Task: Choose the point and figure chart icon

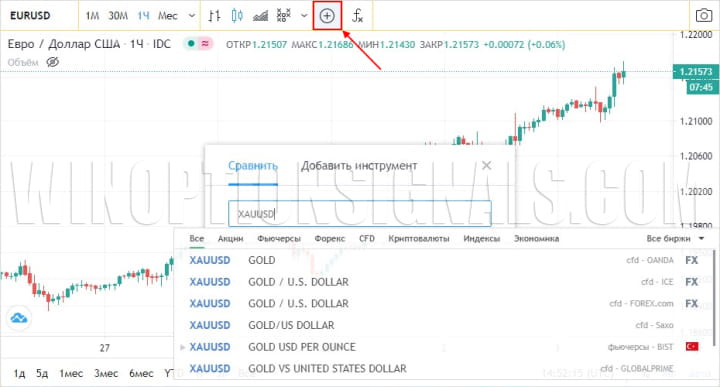Action: pyautogui.click(x=284, y=16)
